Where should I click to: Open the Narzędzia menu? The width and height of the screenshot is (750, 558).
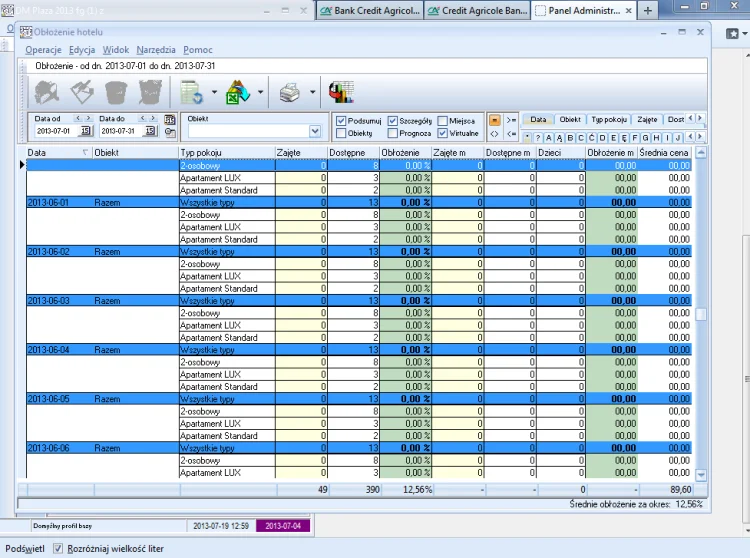[155, 49]
